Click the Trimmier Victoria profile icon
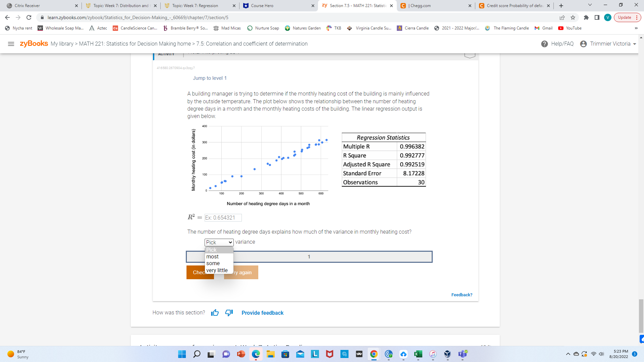Image resolution: width=644 pixels, height=362 pixels. tap(583, 44)
